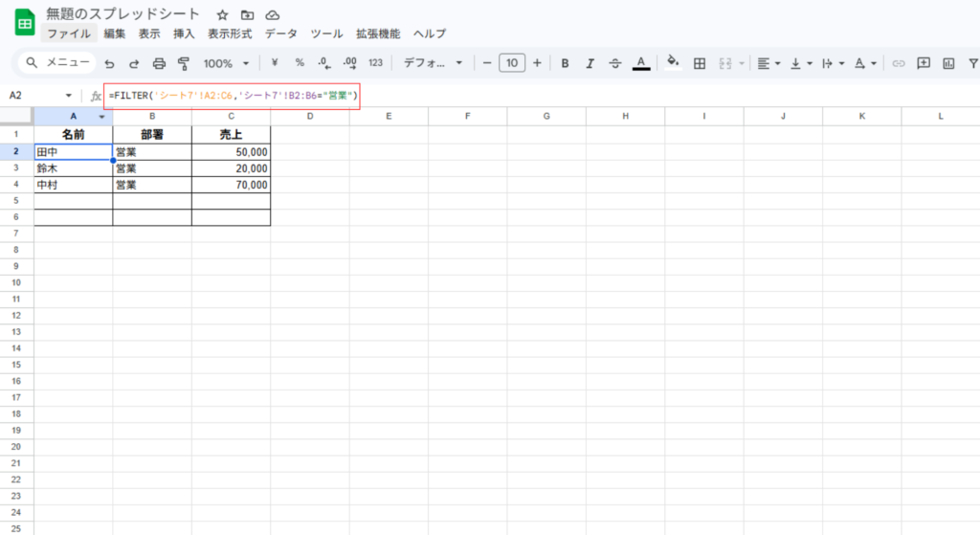Viewport: 980px width, 535px height.
Task: Click the print icon
Action: (159, 63)
